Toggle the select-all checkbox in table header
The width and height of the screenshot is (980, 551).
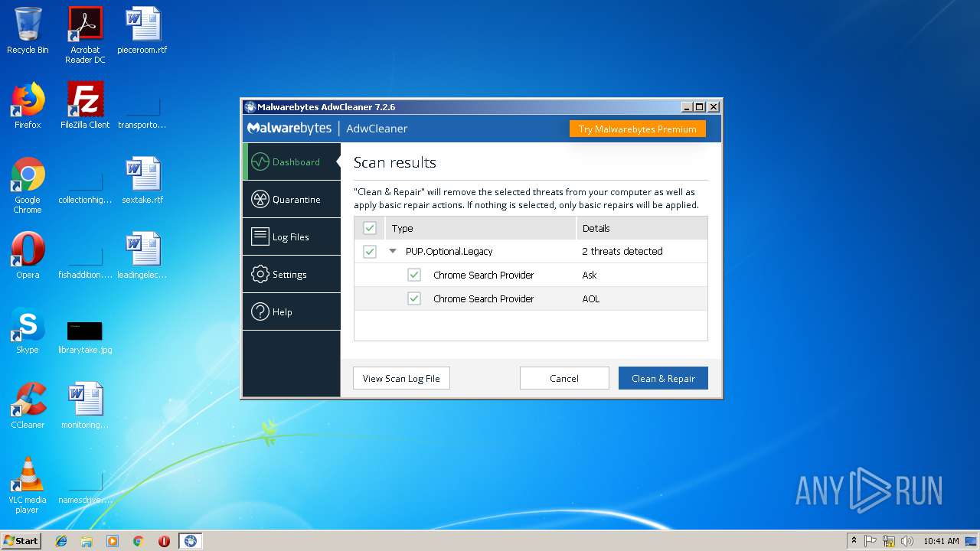(x=370, y=228)
